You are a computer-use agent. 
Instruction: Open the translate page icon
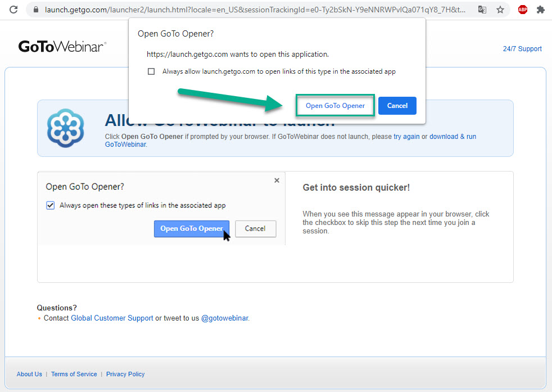pos(482,10)
